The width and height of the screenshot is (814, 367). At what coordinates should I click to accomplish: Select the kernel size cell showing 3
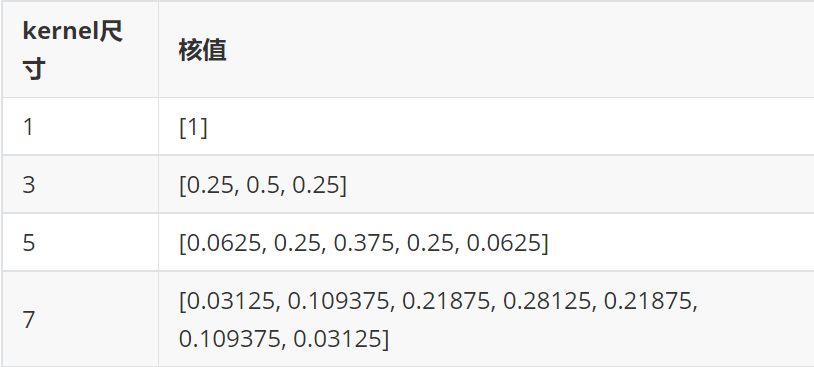click(80, 184)
